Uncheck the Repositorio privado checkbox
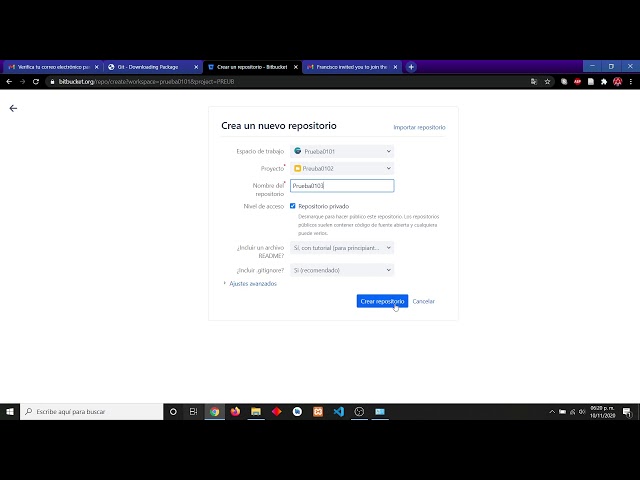640x480 pixels. pos(293,206)
